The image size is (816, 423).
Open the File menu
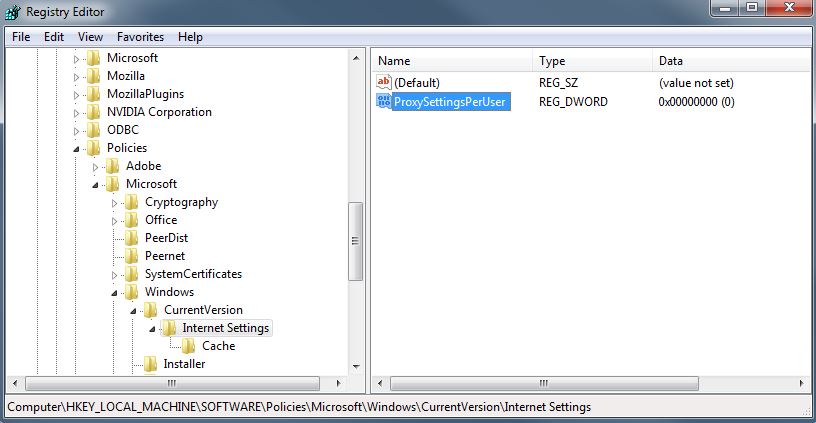[x=21, y=37]
